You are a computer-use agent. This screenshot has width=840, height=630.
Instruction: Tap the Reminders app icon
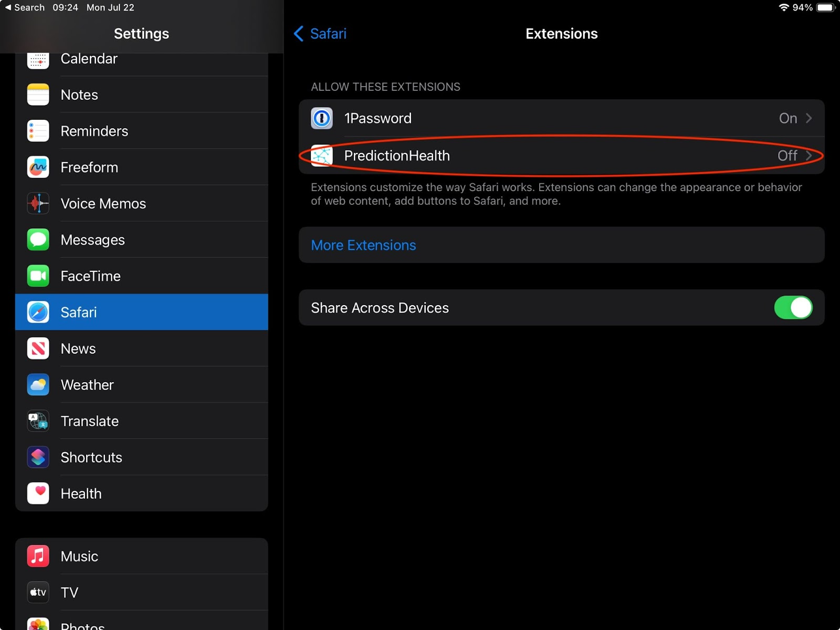[x=38, y=131]
